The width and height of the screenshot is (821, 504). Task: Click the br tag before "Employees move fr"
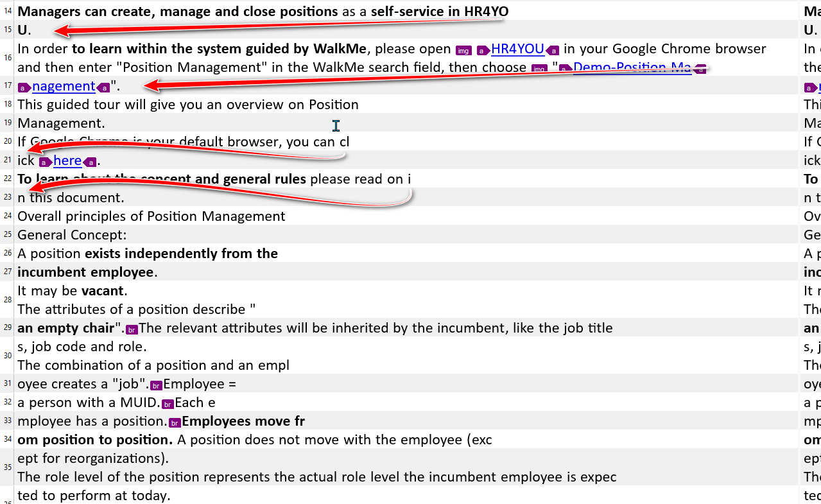(175, 423)
